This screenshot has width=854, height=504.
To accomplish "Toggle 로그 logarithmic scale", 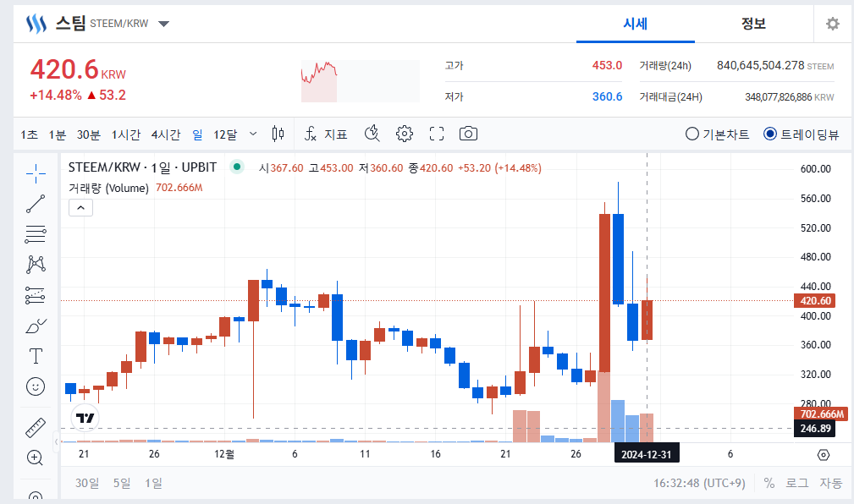I will point(796,483).
